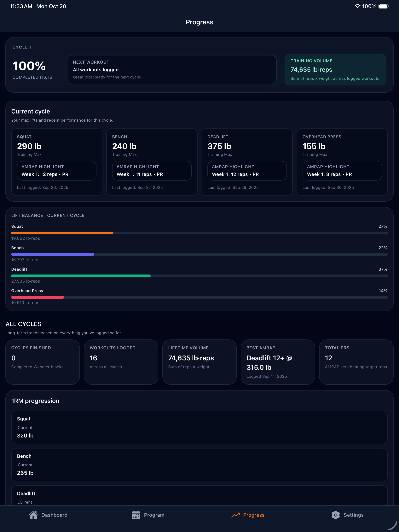Select the Progress trend arrow icon
Screen dimensions: 399x532
click(235, 515)
